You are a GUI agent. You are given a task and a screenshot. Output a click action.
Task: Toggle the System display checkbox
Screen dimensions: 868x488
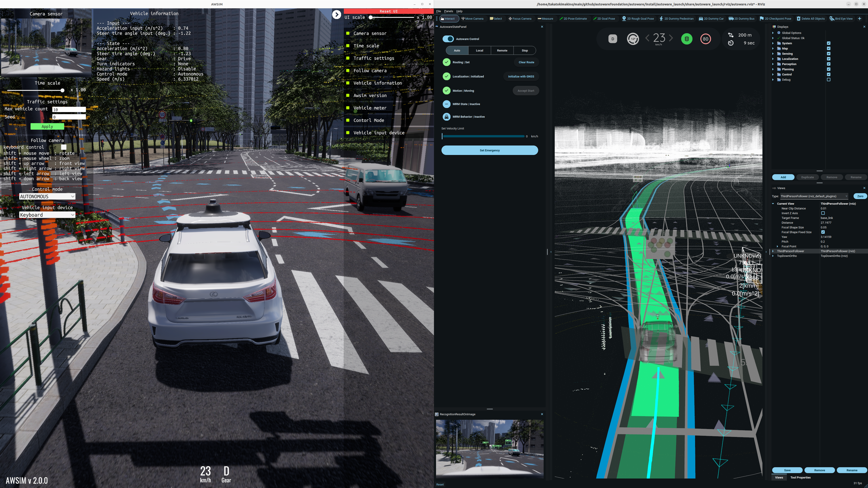pos(829,43)
